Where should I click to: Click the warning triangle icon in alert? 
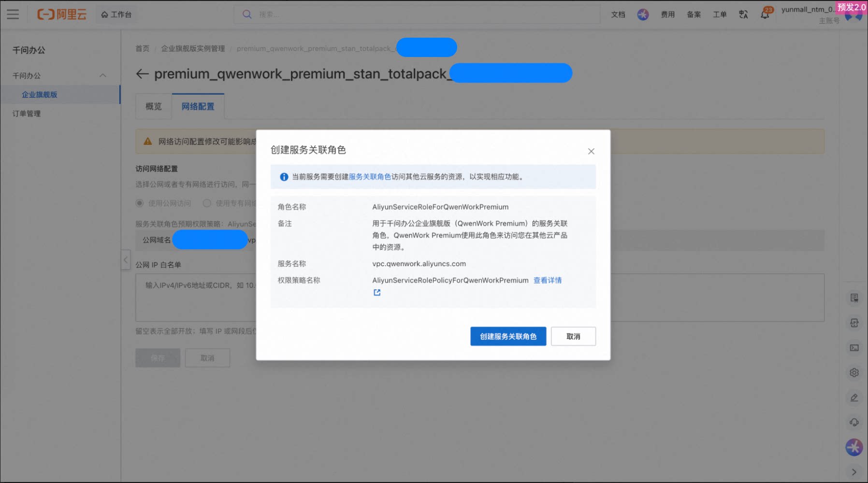coord(148,142)
